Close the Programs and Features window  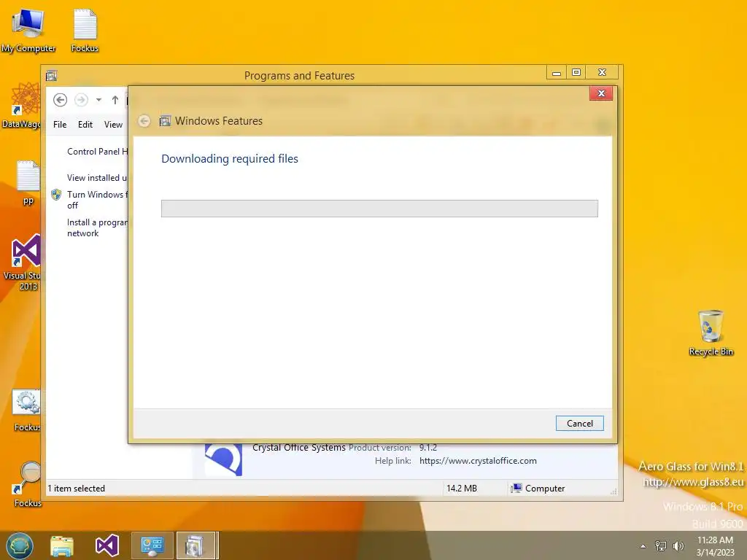point(602,72)
